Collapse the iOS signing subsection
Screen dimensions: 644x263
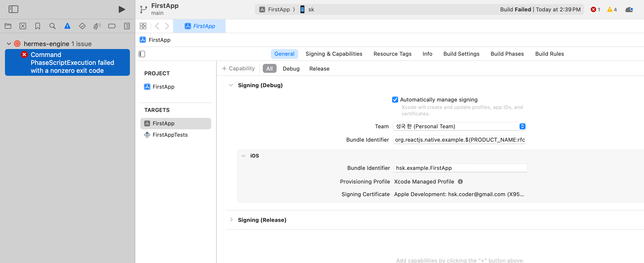pos(243,156)
